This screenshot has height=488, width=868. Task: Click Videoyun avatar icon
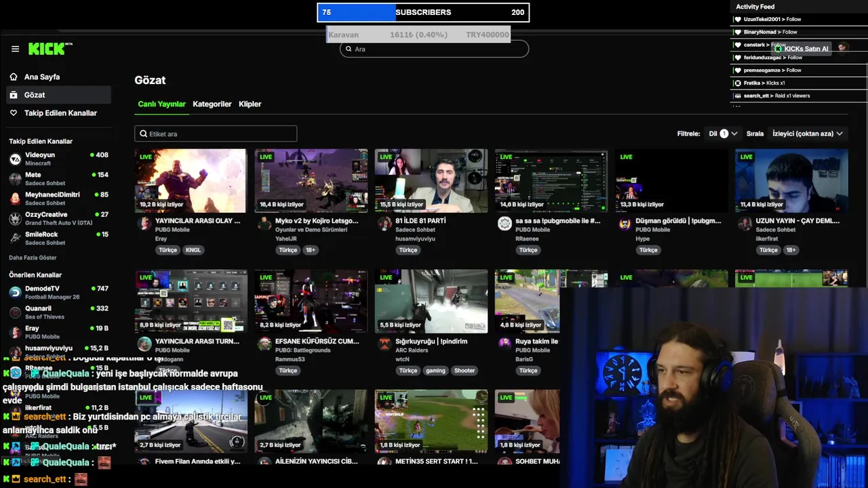(15, 159)
